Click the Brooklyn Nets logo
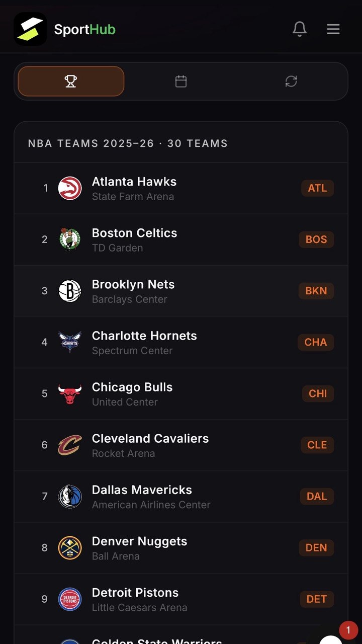Image resolution: width=362 pixels, height=644 pixels. 70,291
